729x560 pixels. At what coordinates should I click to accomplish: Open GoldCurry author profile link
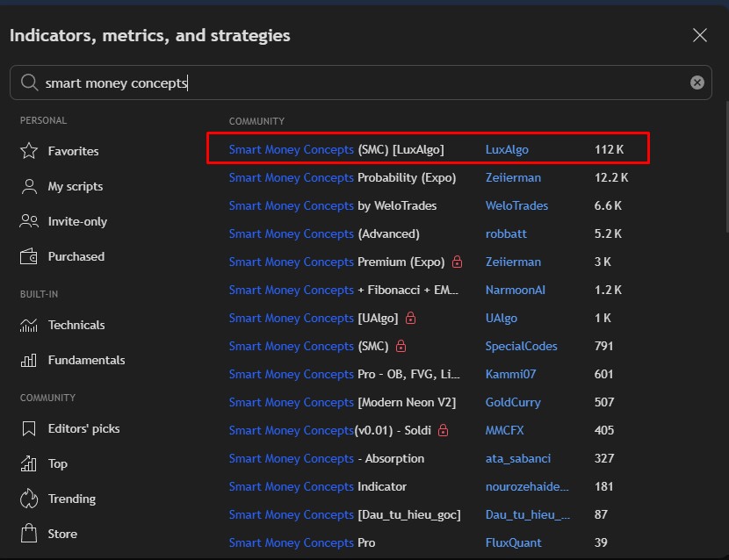[513, 402]
